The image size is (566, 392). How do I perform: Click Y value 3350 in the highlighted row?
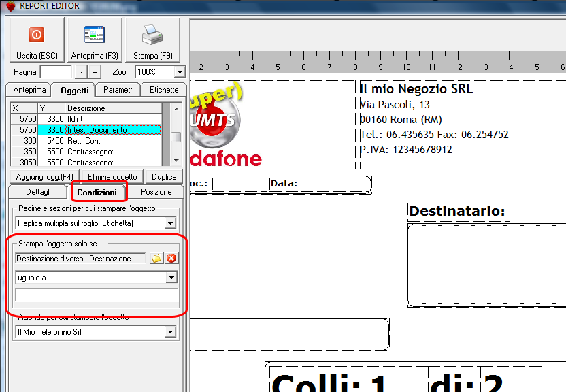pyautogui.click(x=51, y=129)
